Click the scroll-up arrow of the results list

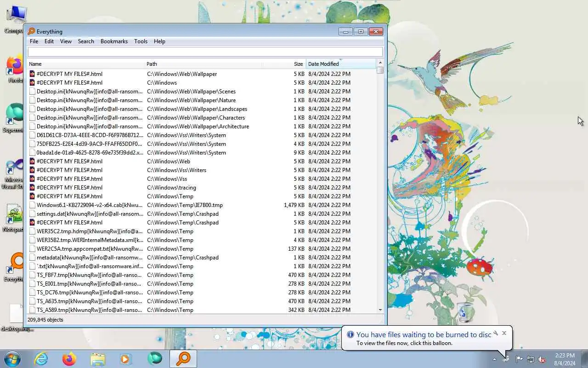tap(380, 63)
